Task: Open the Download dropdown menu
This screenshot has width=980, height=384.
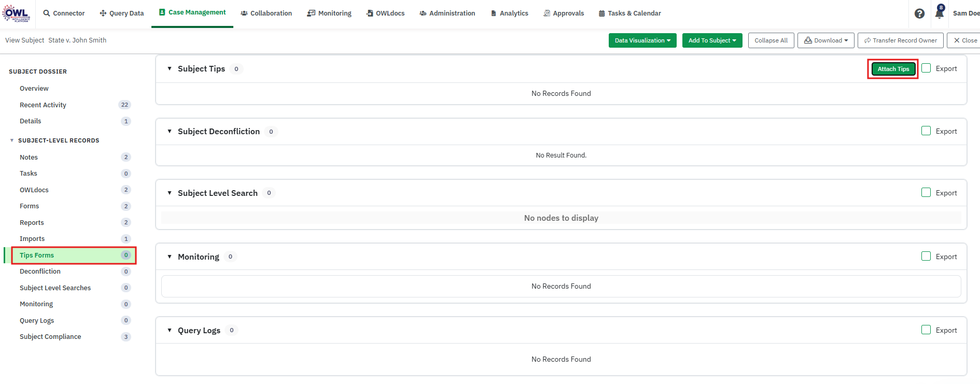Action: [x=826, y=40]
